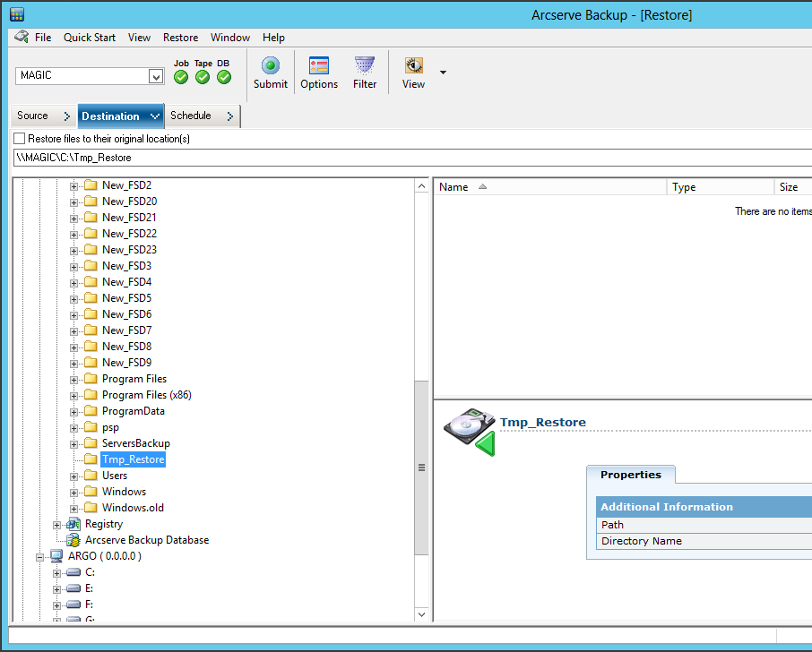Select the Properties tab
Image resolution: width=812 pixels, height=652 pixels.
pos(631,475)
